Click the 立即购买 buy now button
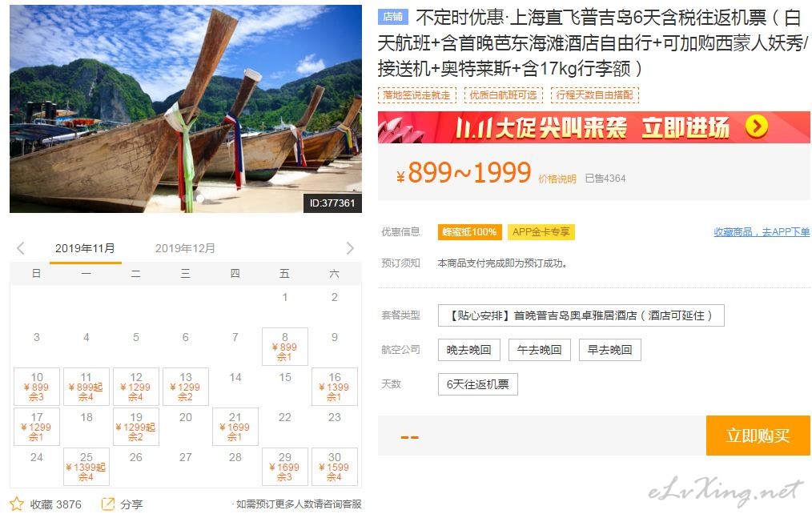Screen dimensions: 812x518 (x=758, y=436)
